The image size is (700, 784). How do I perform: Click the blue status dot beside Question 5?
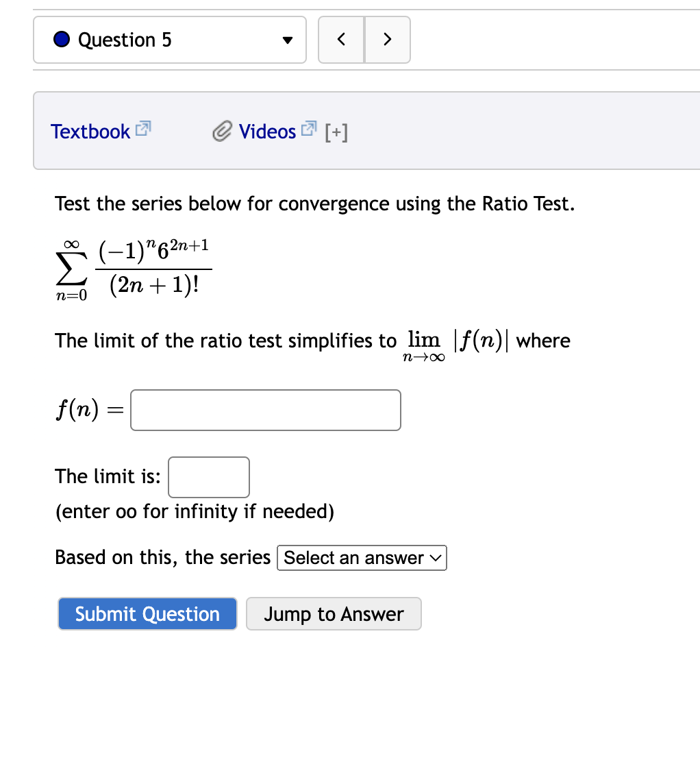pyautogui.click(x=61, y=40)
